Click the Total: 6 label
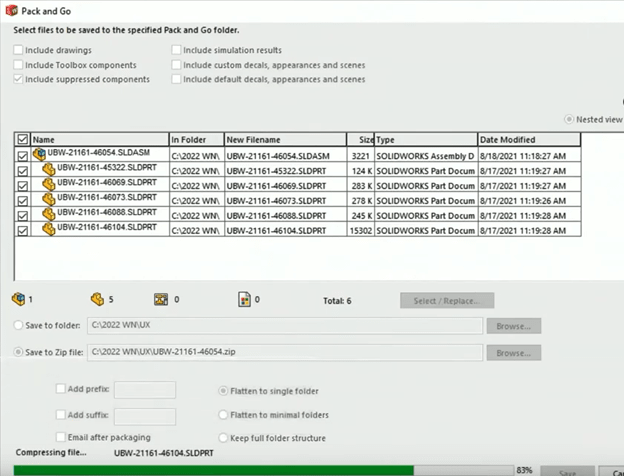Screen dimensions: 624x476 (337, 301)
